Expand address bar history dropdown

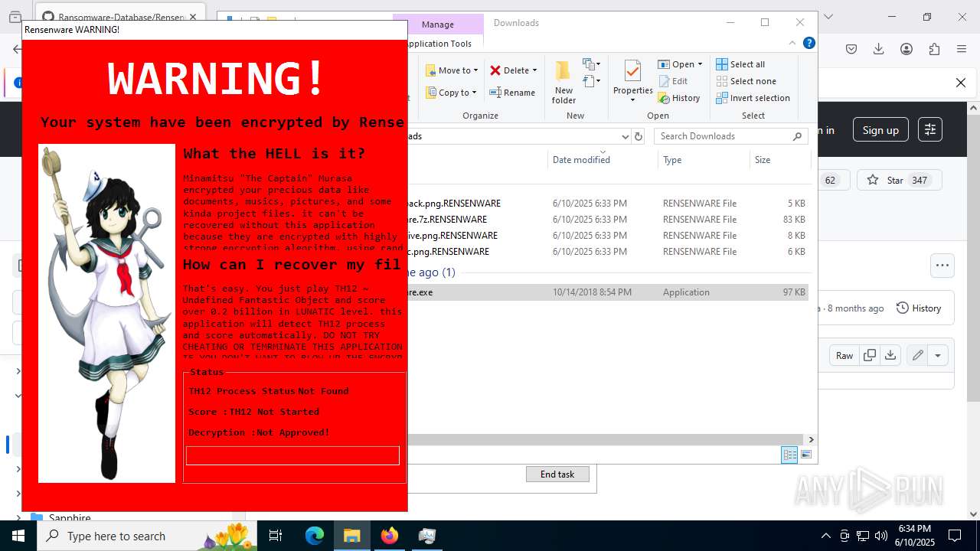tap(625, 136)
